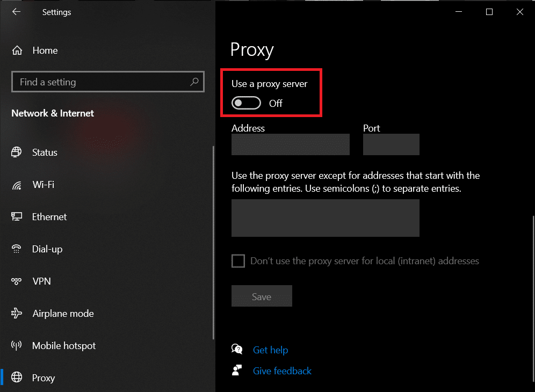Click the Address input field
This screenshot has height=392, width=535.
290,144
